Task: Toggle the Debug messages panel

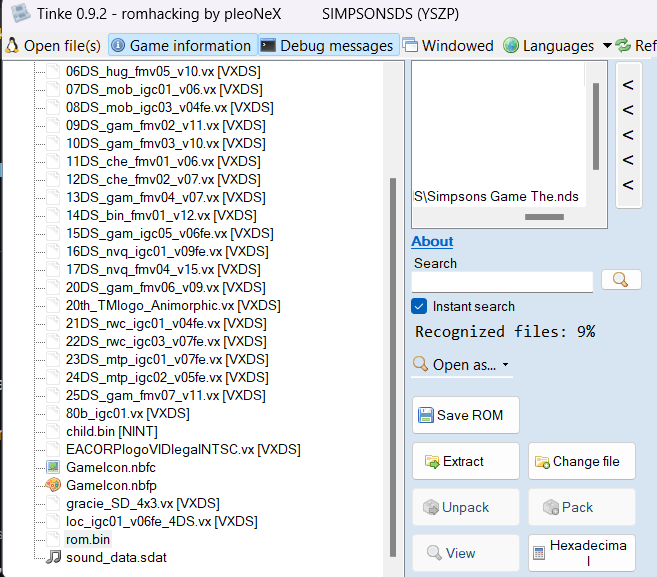Action: (327, 45)
